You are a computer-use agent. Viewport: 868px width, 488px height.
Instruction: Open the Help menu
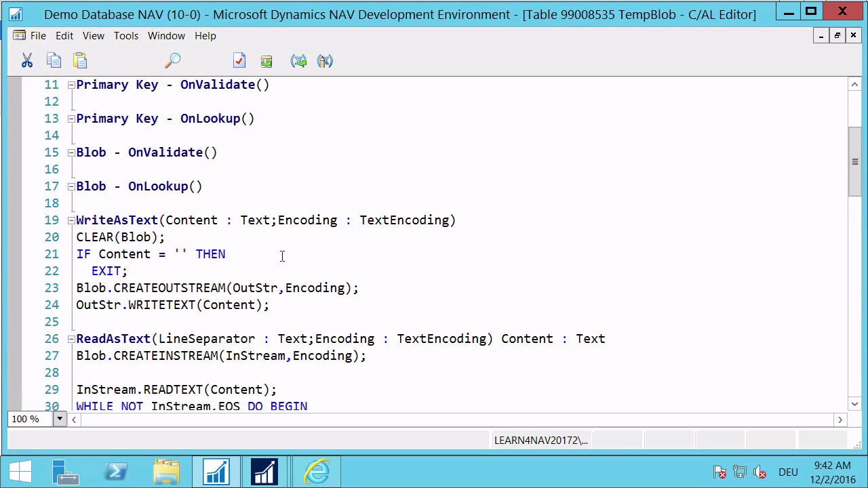[205, 35]
